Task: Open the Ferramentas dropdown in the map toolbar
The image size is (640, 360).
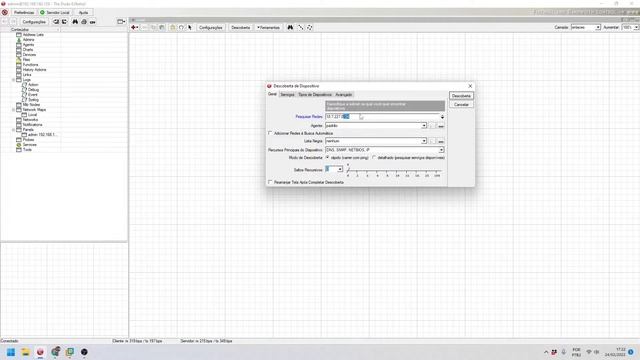Action: (x=268, y=27)
